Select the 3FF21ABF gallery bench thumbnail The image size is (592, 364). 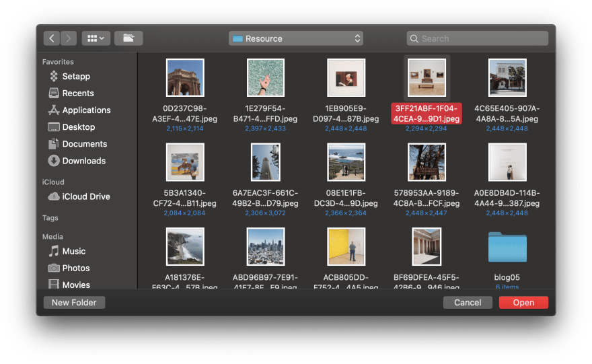click(x=427, y=78)
